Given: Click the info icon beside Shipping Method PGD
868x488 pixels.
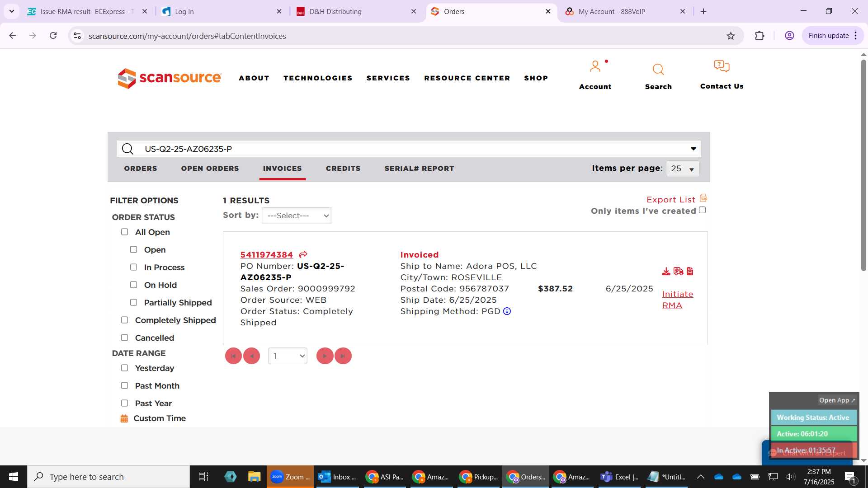Looking at the screenshot, I should (507, 311).
